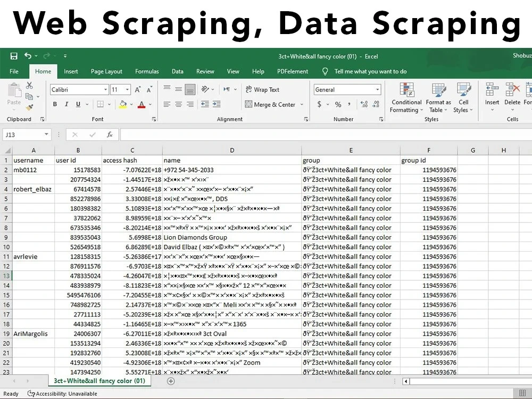Click the Increase Decimal icon
Image resolution: width=532 pixels, height=399 pixels.
point(364,104)
